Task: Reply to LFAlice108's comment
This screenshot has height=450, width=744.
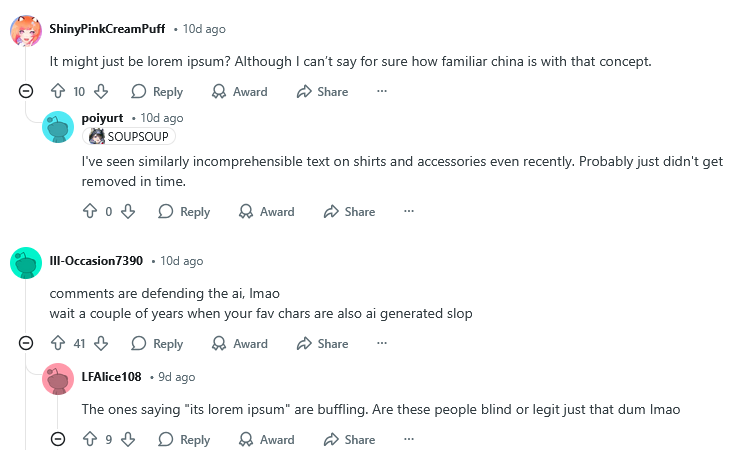Action: tap(184, 439)
